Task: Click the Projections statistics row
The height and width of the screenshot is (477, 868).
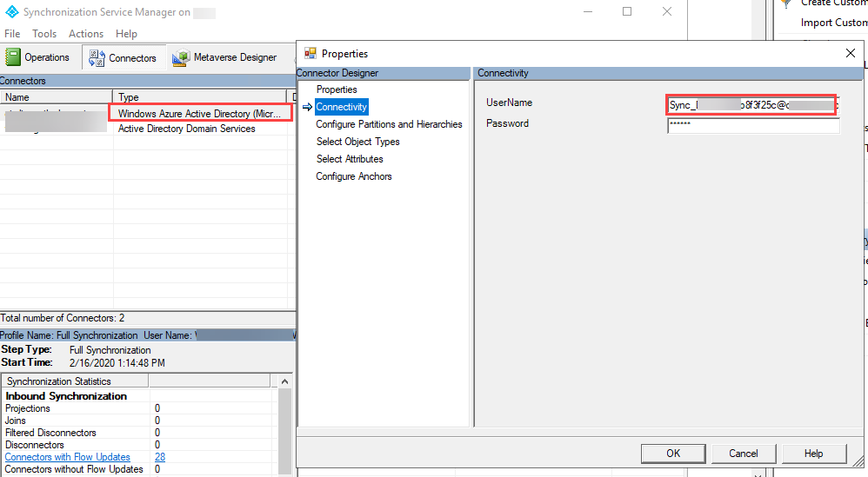Action: click(x=138, y=408)
